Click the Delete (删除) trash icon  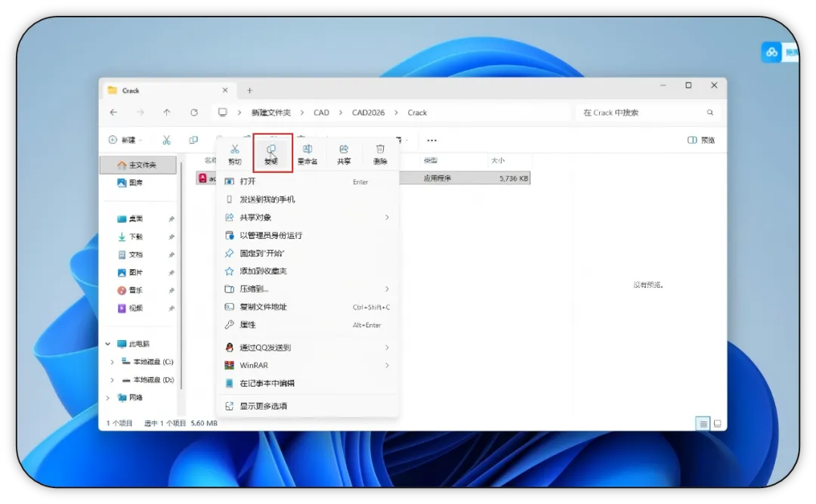pos(380,150)
